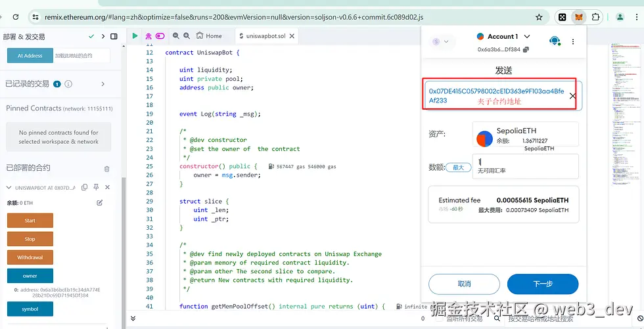Focus the load contract address input

click(x=81, y=56)
